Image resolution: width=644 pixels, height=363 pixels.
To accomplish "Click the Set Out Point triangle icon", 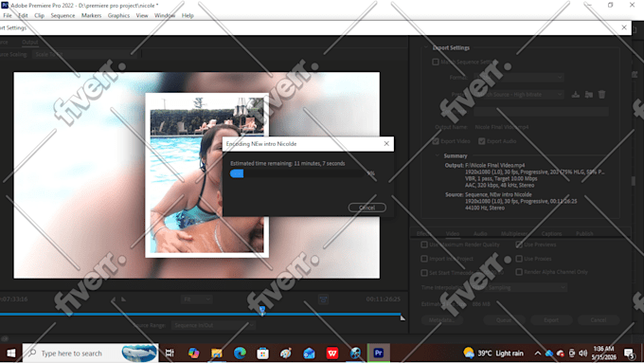I will (x=123, y=299).
